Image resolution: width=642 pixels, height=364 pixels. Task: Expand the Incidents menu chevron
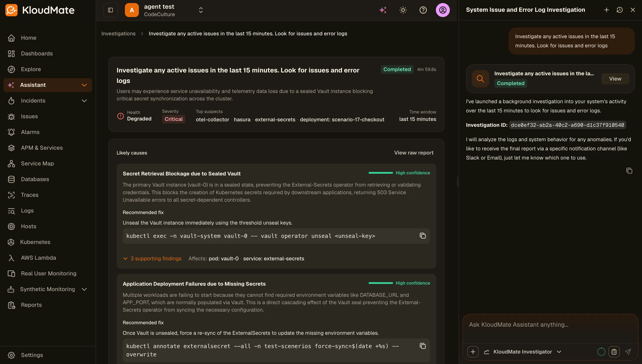pos(84,101)
